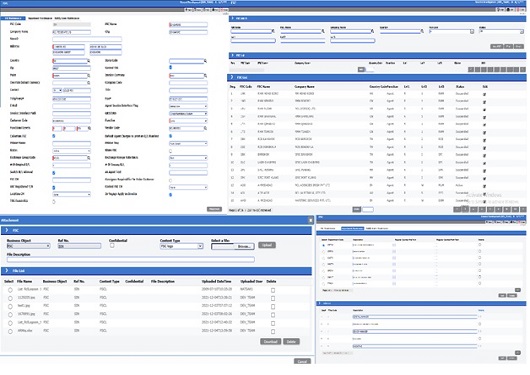This screenshot has height=375, width=530.
Task: Click the E-Mail input field
Action: [71, 106]
